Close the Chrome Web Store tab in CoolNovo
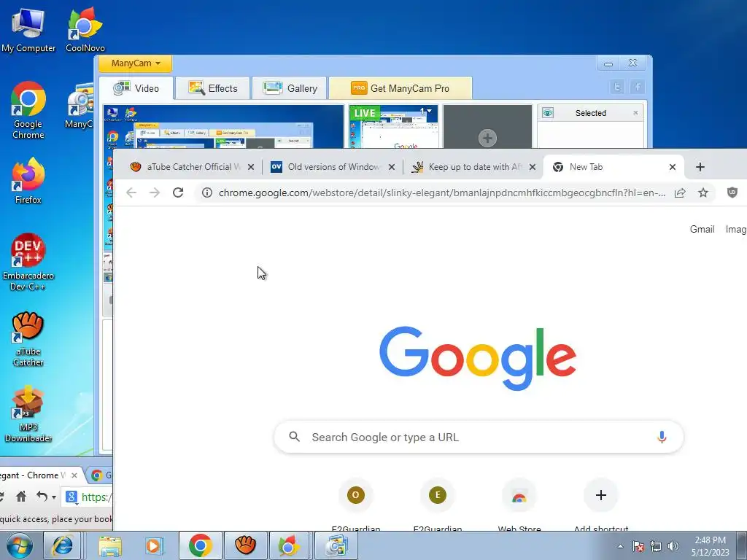747x560 pixels. [74, 475]
